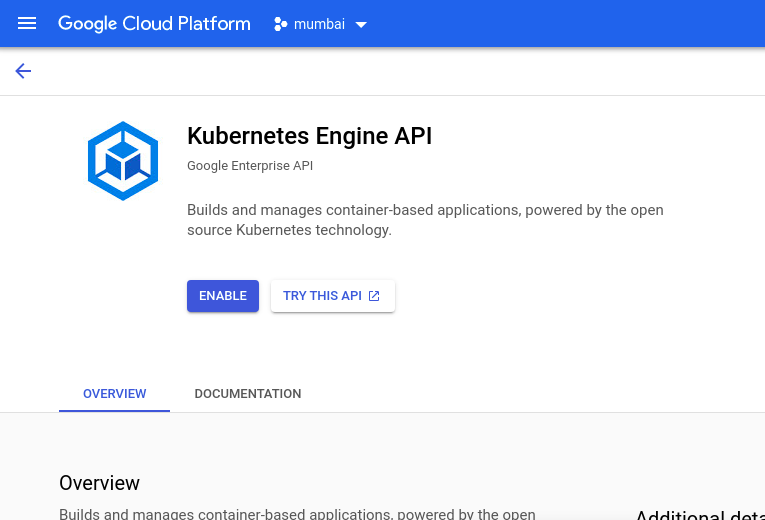Click the Kubernetes Engine API title

tap(310, 136)
